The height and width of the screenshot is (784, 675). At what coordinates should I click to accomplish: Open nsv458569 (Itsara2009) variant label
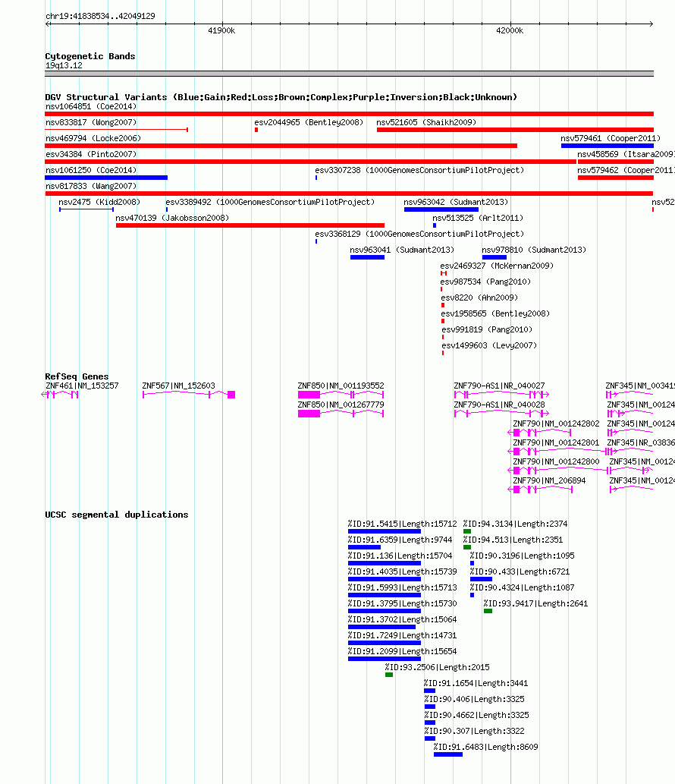point(626,155)
